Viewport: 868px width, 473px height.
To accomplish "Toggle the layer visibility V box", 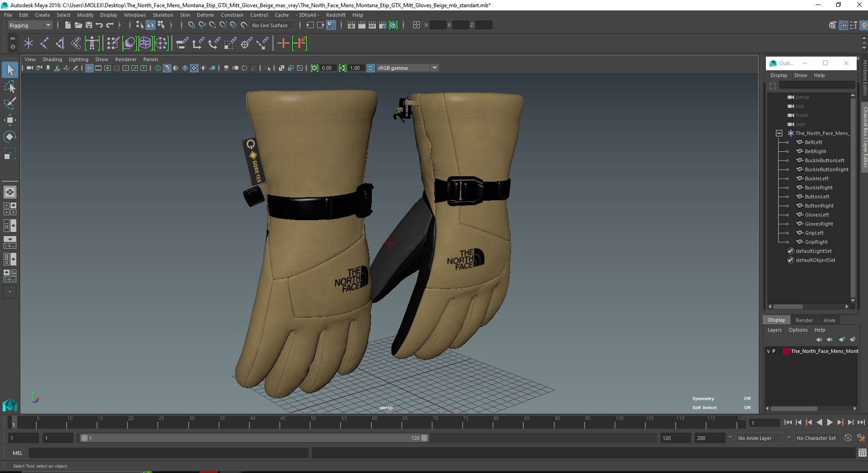I will click(768, 351).
